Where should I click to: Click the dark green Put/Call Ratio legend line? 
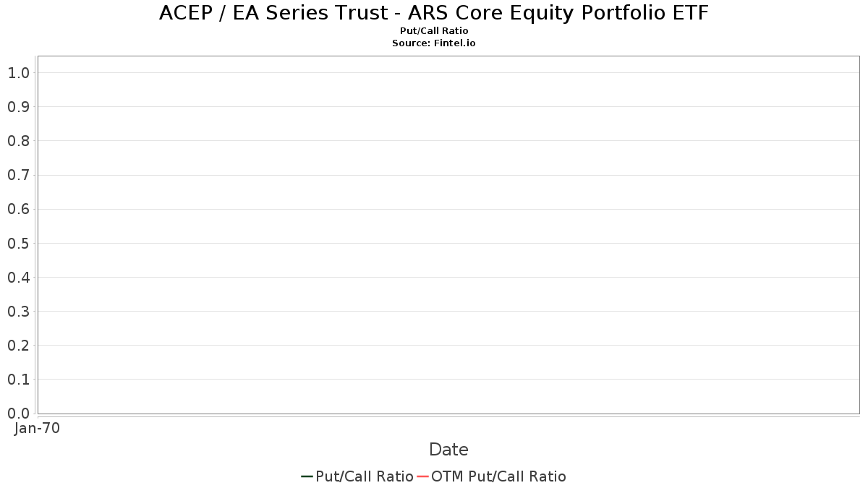click(307, 476)
